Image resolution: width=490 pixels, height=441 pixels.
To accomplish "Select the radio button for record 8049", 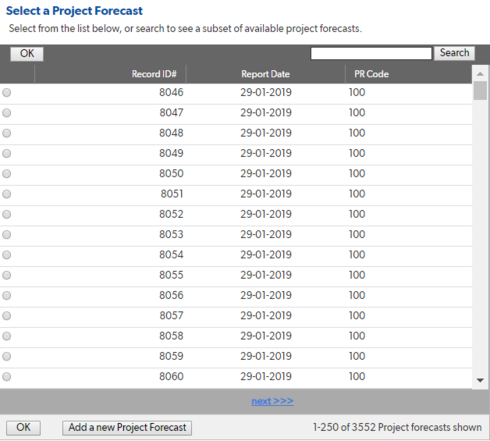I will [7, 153].
